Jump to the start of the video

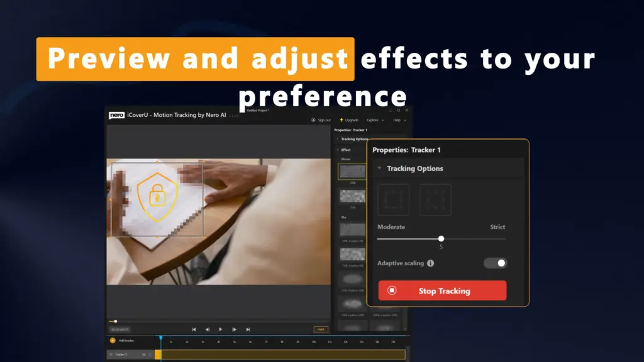[194, 329]
